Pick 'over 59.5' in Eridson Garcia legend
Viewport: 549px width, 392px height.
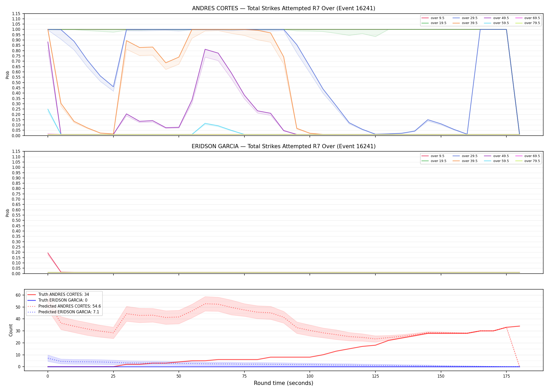coord(501,161)
